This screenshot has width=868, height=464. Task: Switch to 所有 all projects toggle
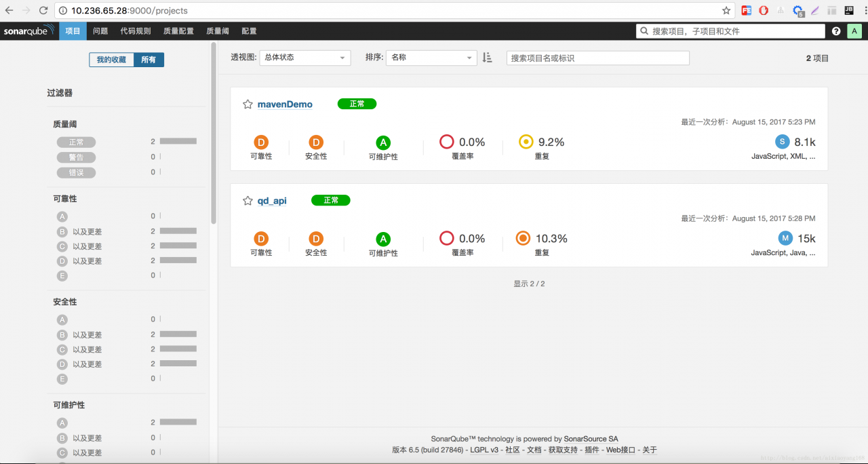[149, 60]
